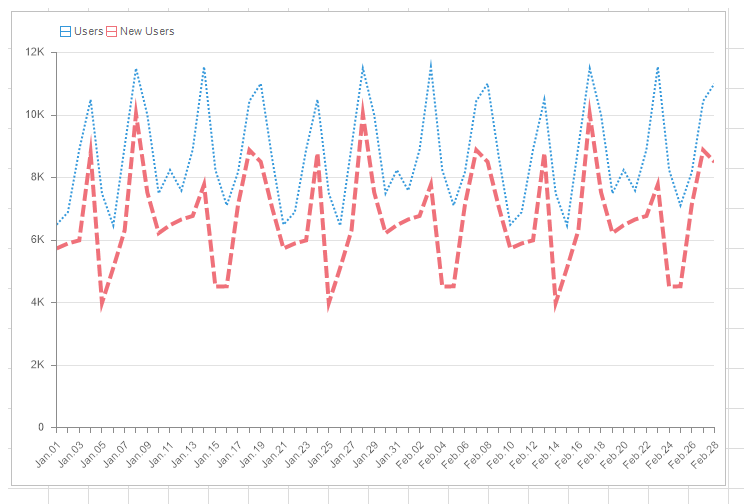Select the Jan.31 x-axis date label
The image size is (744, 504).
[388, 452]
